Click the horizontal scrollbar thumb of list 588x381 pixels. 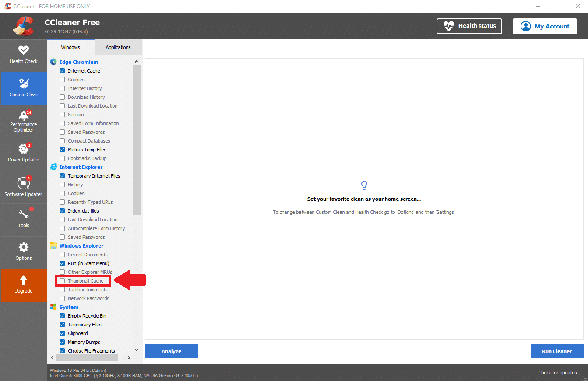pyautogui.click(x=88, y=358)
